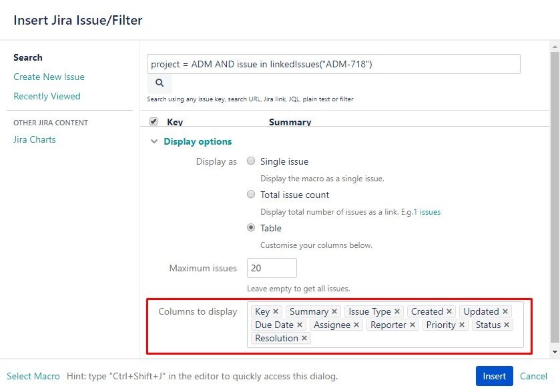
Task: Remove the Reporter column tag
Action: click(x=412, y=325)
